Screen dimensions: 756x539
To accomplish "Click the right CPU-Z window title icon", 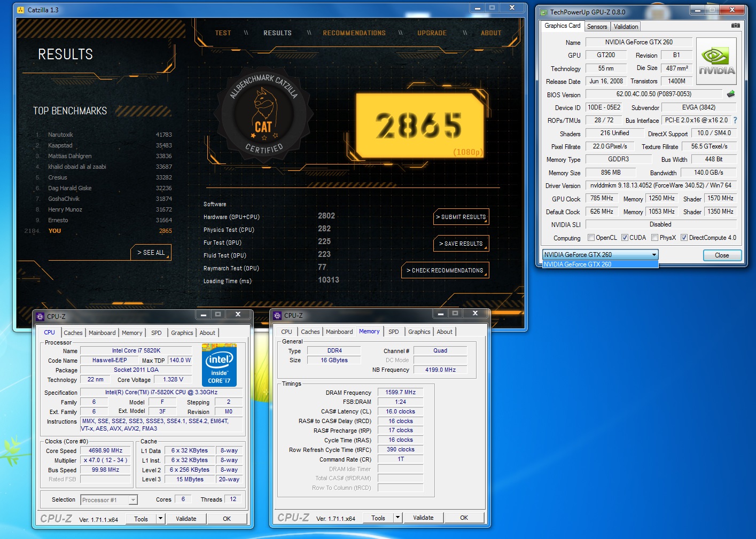I will tap(277, 315).
